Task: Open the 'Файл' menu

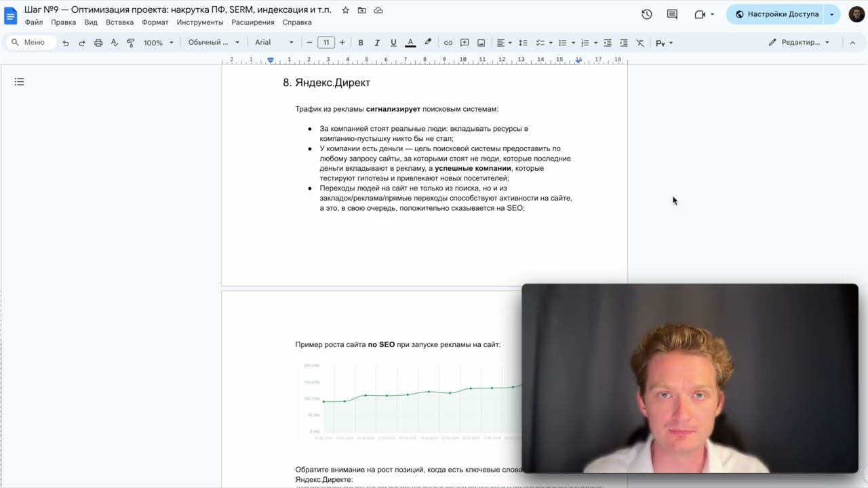Action: tap(33, 22)
